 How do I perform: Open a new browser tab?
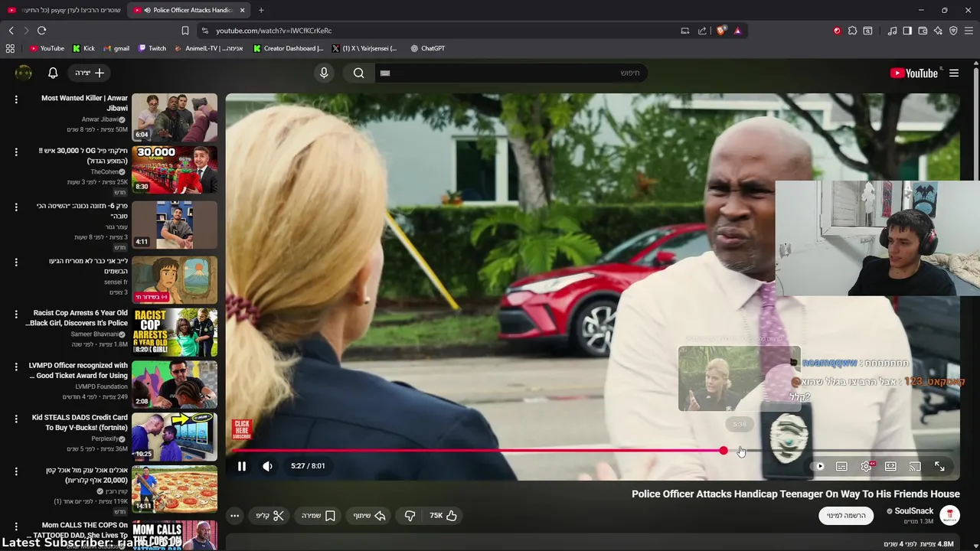coord(261,10)
